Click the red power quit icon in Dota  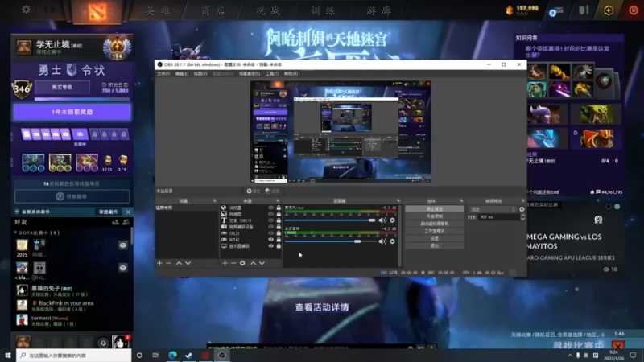[x=633, y=10]
